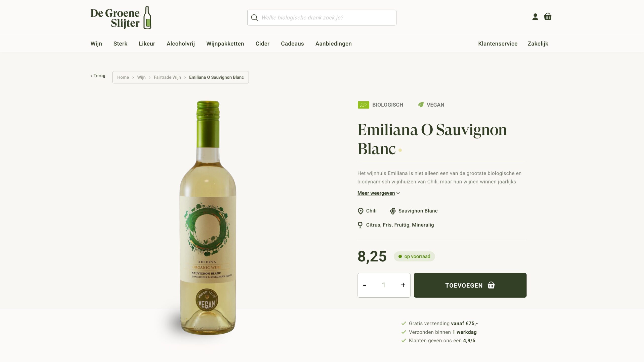This screenshot has height=362, width=644.
Task: Click the search field for biologische drank
Action: tap(321, 18)
